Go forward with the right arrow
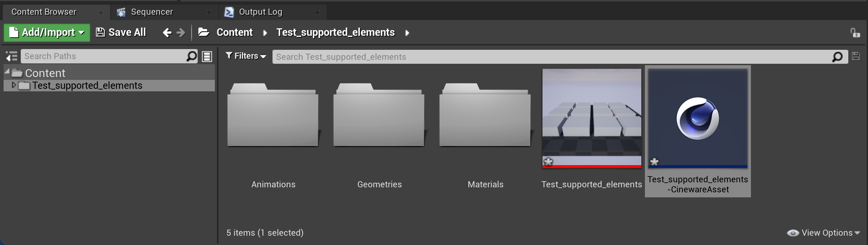868x245 pixels. tap(181, 33)
